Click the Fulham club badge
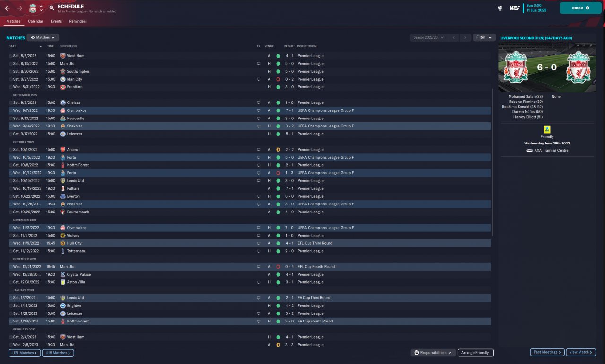Image resolution: width=605 pixels, height=364 pixels. (63, 188)
